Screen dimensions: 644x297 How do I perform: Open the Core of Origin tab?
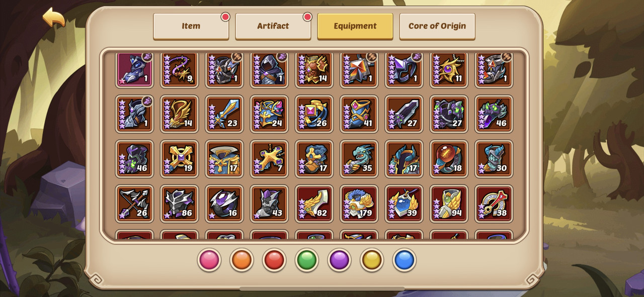437,26
